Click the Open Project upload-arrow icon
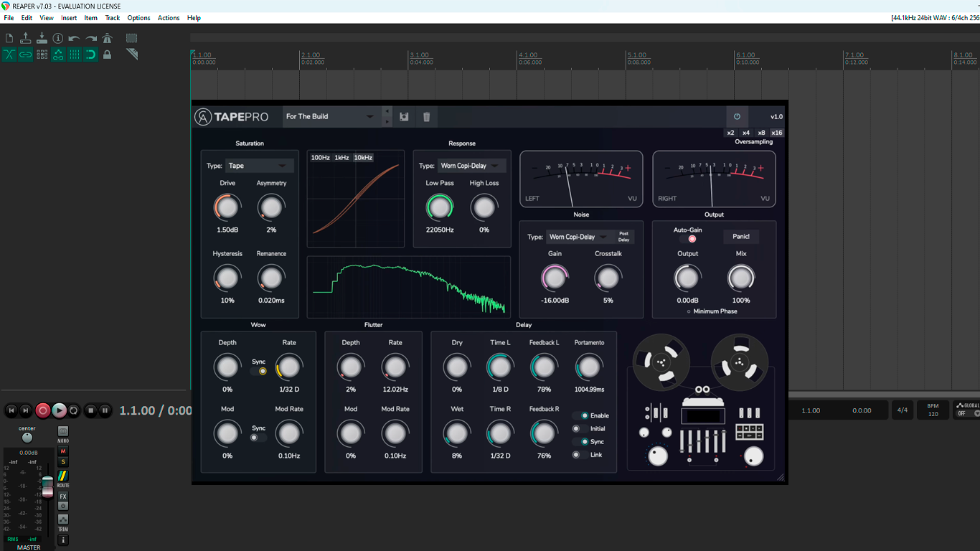980x551 pixels. 26,38
